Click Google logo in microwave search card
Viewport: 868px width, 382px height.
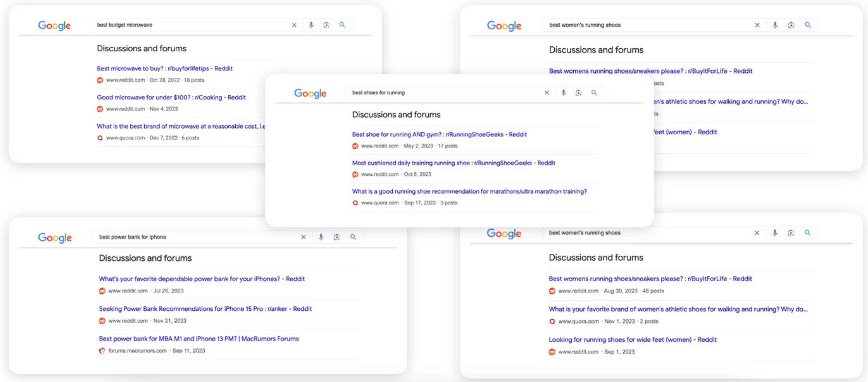point(54,26)
